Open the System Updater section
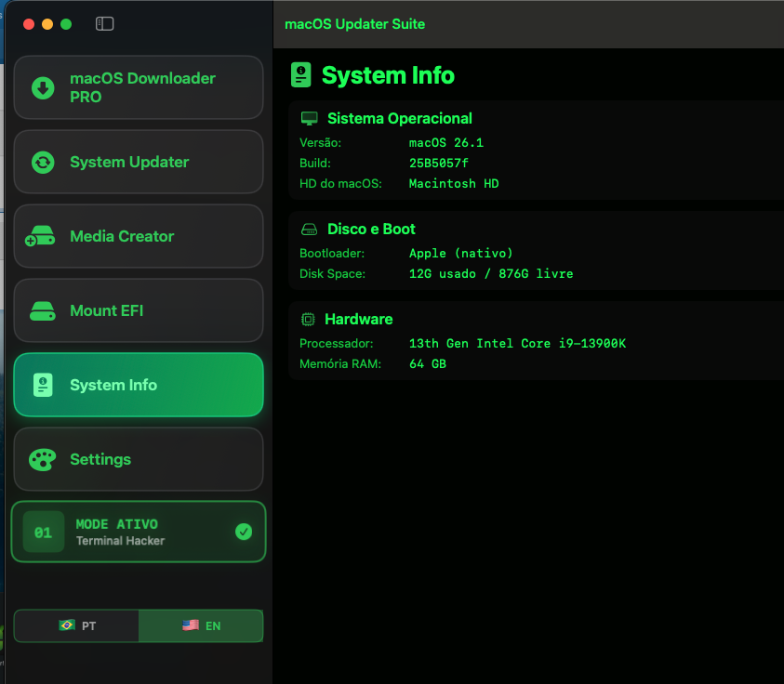Screen dimensions: 784x684 coord(139,163)
